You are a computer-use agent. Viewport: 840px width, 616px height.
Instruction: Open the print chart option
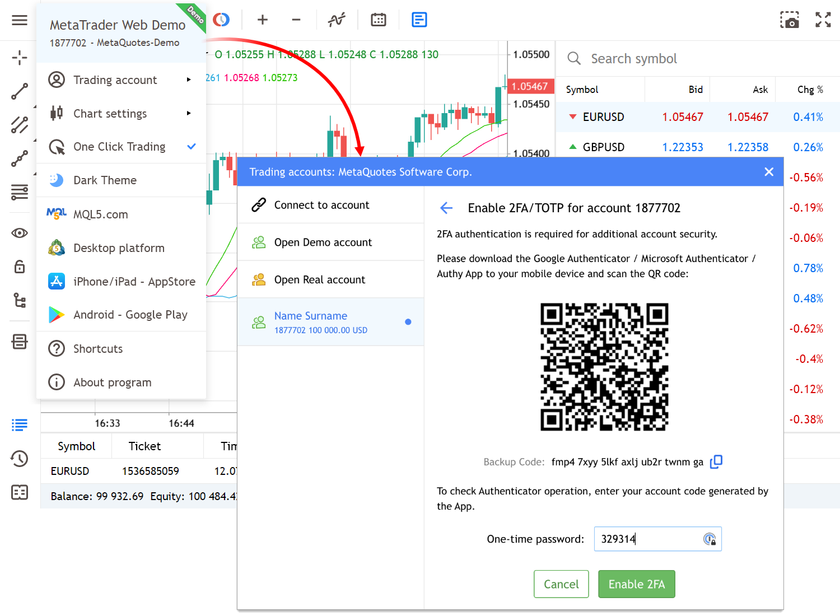[x=20, y=342]
